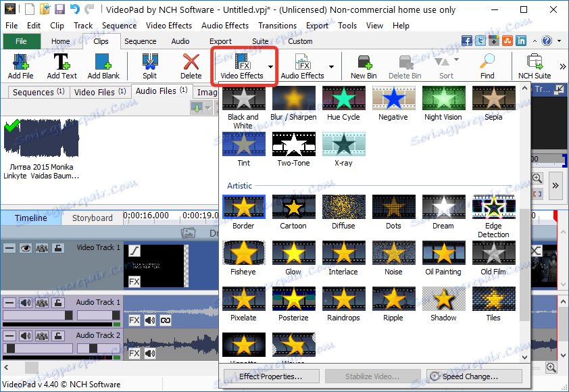569x392 pixels.
Task: Create a New Bin
Action: coord(364,66)
